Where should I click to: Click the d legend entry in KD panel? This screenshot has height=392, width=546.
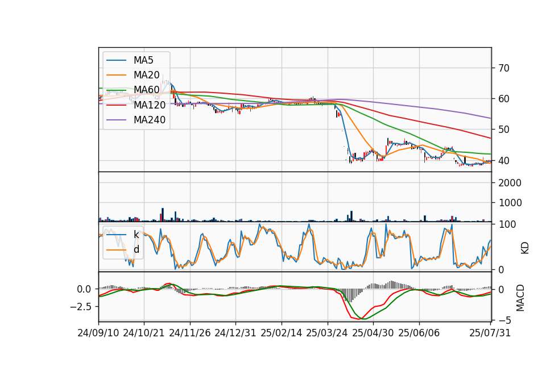pyautogui.click(x=136, y=249)
